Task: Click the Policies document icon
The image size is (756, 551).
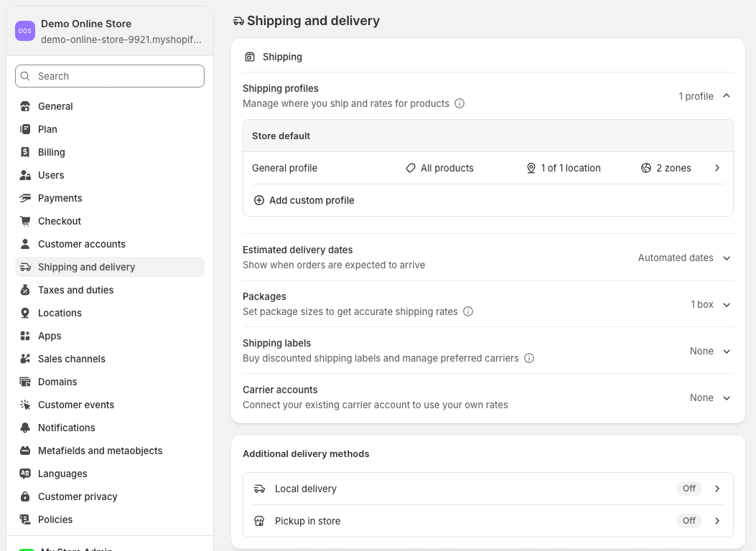Action: pos(25,519)
